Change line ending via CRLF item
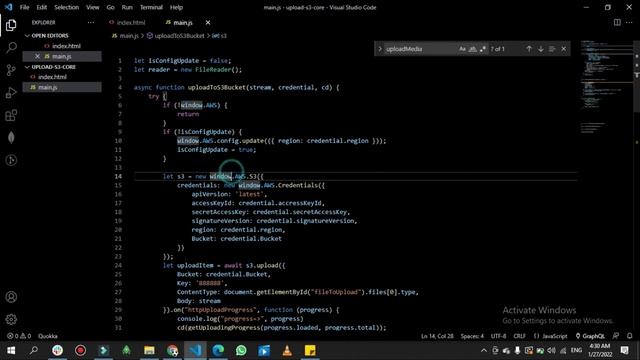 click(520, 336)
